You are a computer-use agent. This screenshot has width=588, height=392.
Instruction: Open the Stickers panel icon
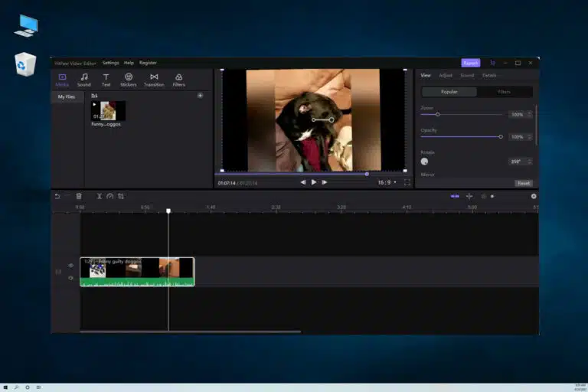pyautogui.click(x=129, y=80)
